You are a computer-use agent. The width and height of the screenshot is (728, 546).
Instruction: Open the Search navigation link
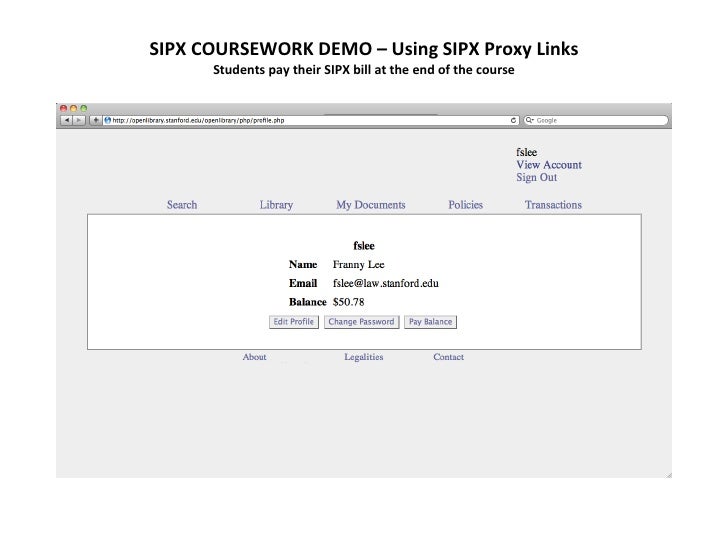(x=182, y=205)
